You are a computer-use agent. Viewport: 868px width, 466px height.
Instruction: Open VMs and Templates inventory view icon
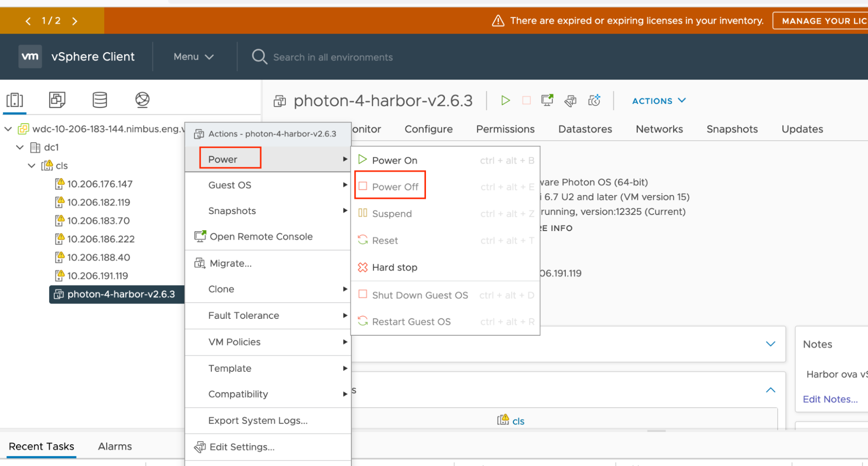click(x=57, y=100)
